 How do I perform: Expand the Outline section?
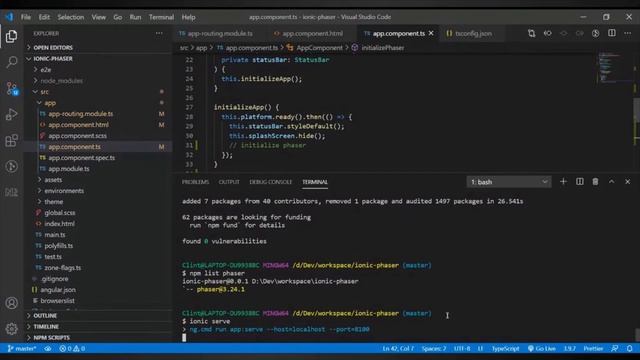[45, 316]
